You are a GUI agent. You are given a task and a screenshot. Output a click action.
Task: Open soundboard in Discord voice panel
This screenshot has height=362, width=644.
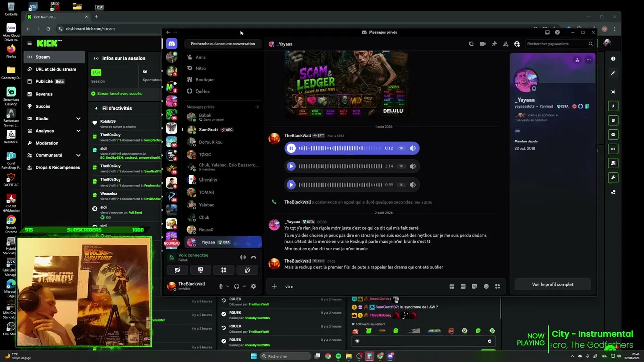point(247,270)
